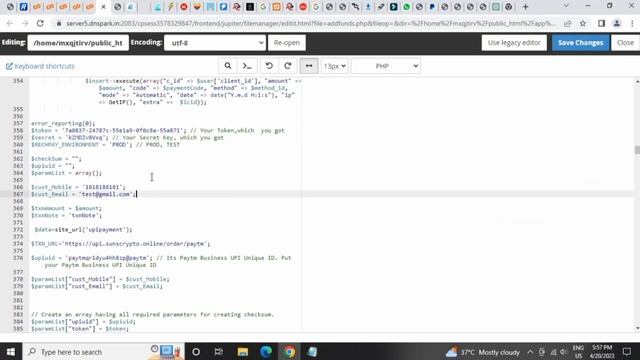Open Windows notification center

[x=627, y=352]
